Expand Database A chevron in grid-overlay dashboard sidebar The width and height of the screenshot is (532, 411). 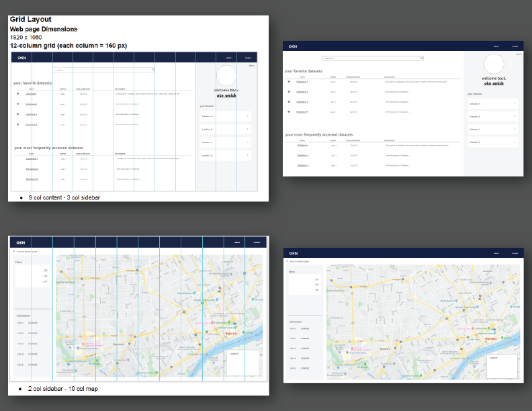click(x=247, y=116)
